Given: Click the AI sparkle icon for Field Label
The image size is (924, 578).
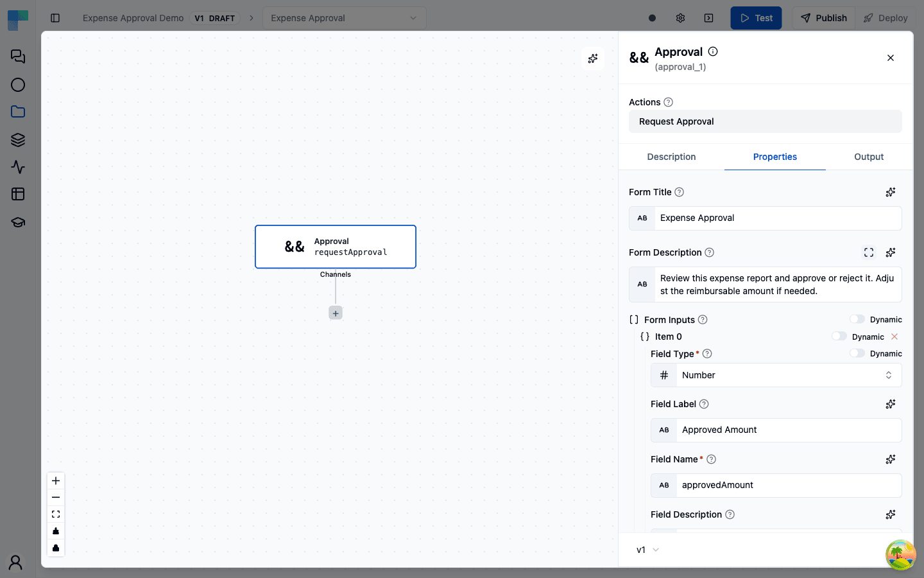Looking at the screenshot, I should point(891,404).
